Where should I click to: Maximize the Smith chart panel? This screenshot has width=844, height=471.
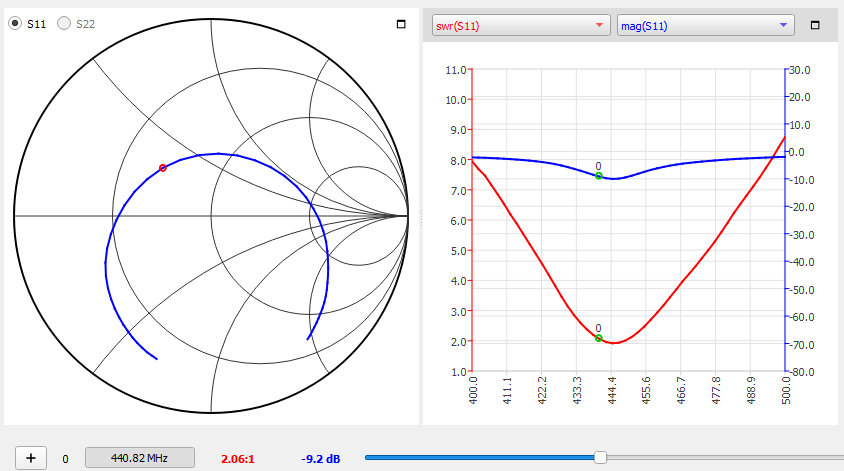tap(401, 24)
